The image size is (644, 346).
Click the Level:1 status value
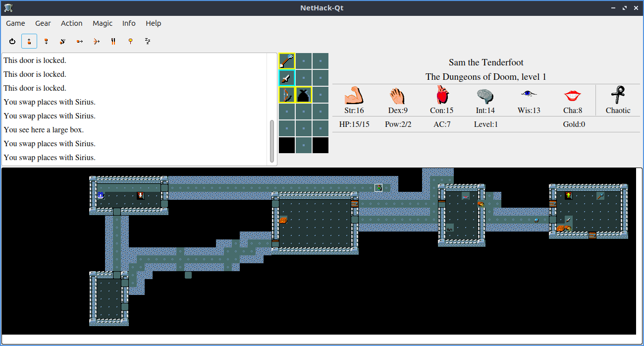pos(485,124)
